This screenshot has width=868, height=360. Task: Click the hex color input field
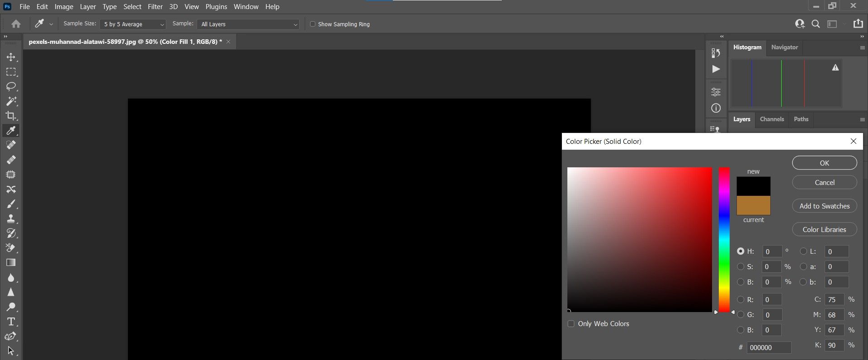(769, 347)
